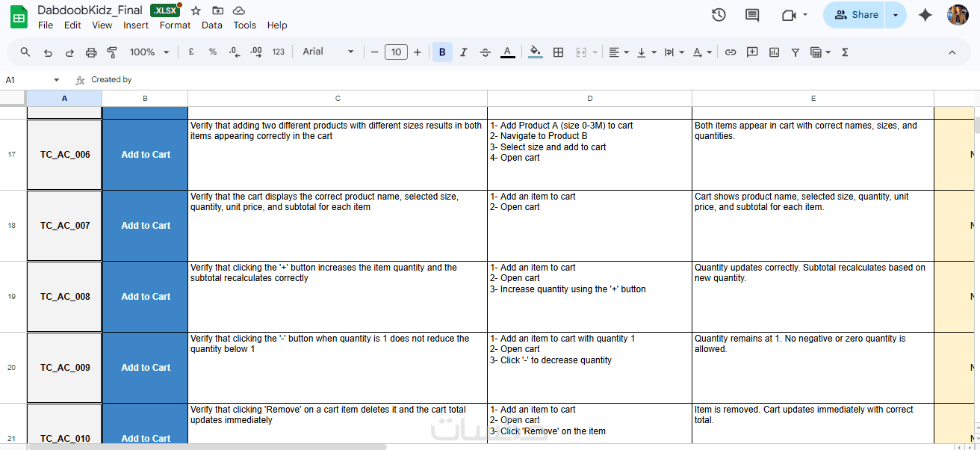Check the cloud document status icon
The image size is (980, 450).
click(x=239, y=10)
